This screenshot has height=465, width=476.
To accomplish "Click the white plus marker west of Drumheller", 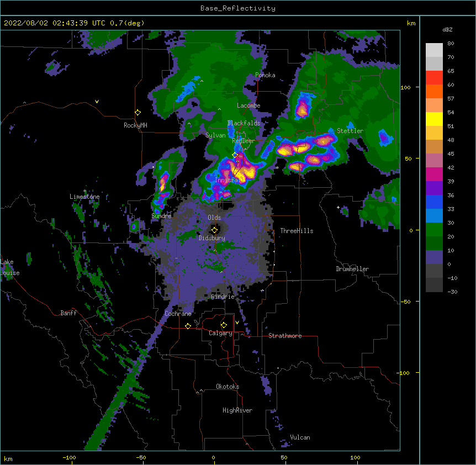I will 338,207.
